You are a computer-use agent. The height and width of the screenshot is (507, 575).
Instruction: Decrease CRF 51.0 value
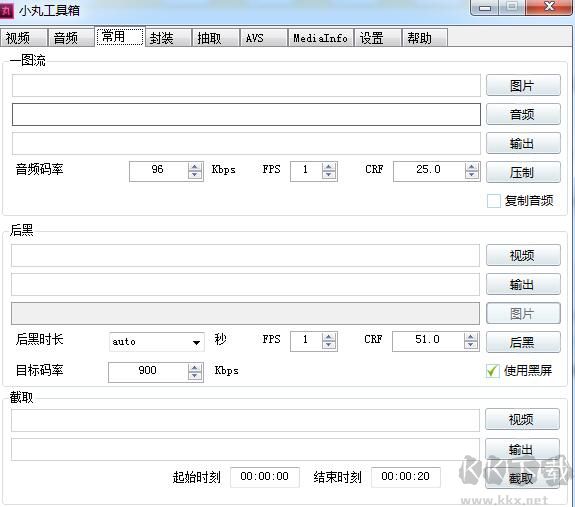click(470, 345)
